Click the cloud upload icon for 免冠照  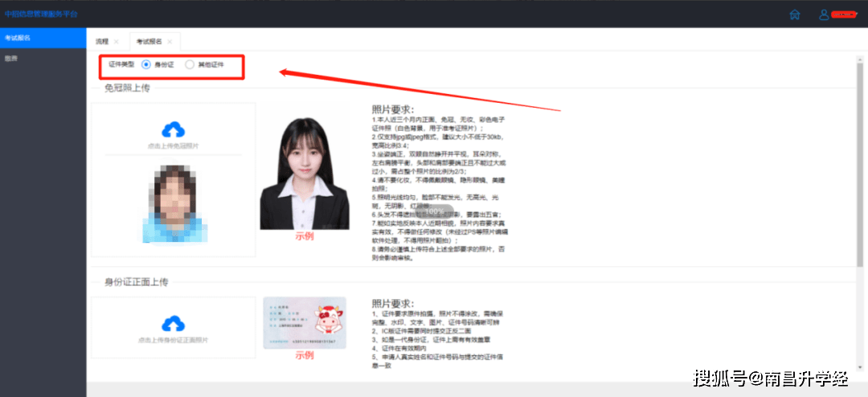[x=174, y=130]
